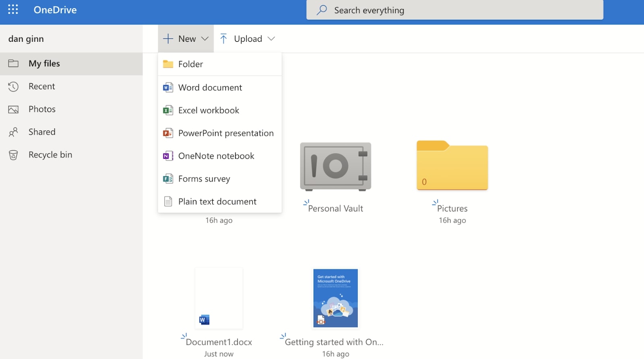644x359 pixels.
Task: Create a new Excel workbook
Action: point(220,110)
